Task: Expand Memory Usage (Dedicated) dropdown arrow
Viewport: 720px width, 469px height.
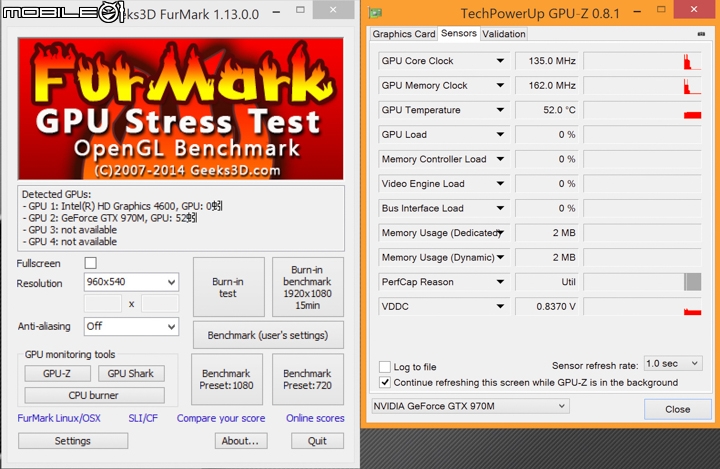Action: 501,233
